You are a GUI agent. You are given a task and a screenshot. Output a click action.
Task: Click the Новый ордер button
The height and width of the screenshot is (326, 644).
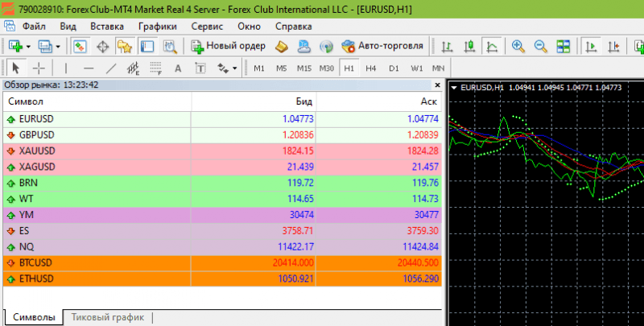228,46
